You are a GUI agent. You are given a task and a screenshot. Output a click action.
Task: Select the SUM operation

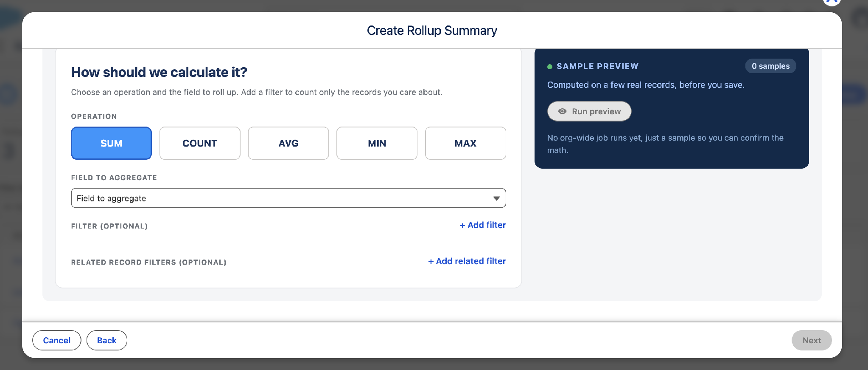[x=111, y=143]
